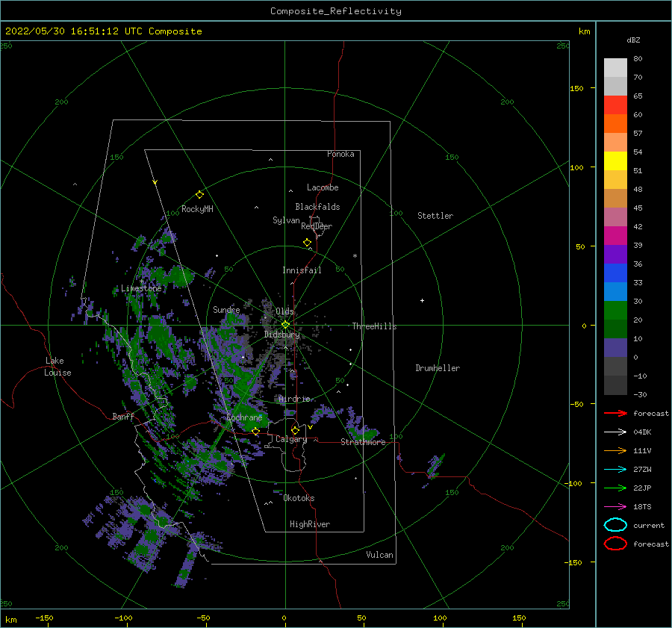Click the red forecast arrow legend icon
The width and height of the screenshot is (672, 628).
click(x=615, y=413)
